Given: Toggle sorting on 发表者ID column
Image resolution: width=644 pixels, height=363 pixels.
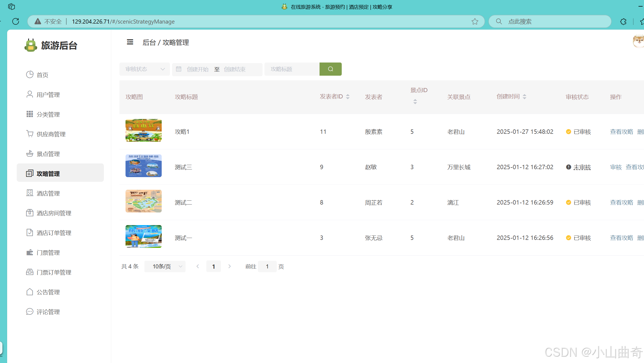Looking at the screenshot, I should [348, 97].
